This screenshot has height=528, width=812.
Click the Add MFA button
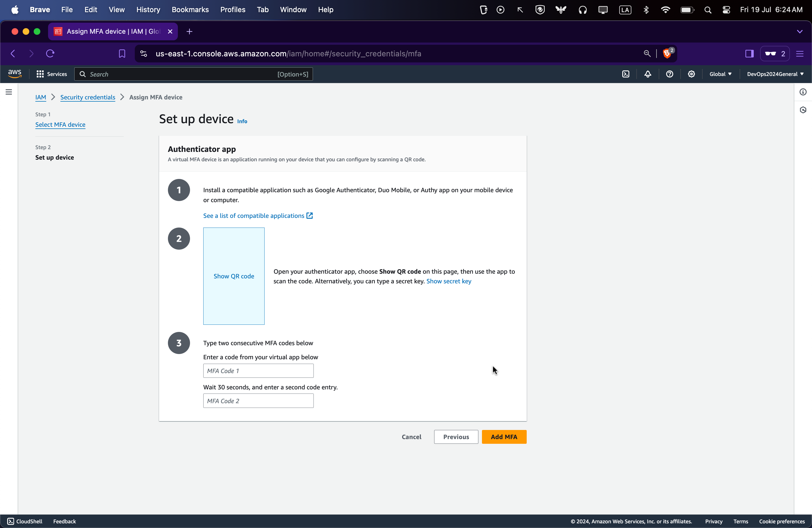[503, 437]
